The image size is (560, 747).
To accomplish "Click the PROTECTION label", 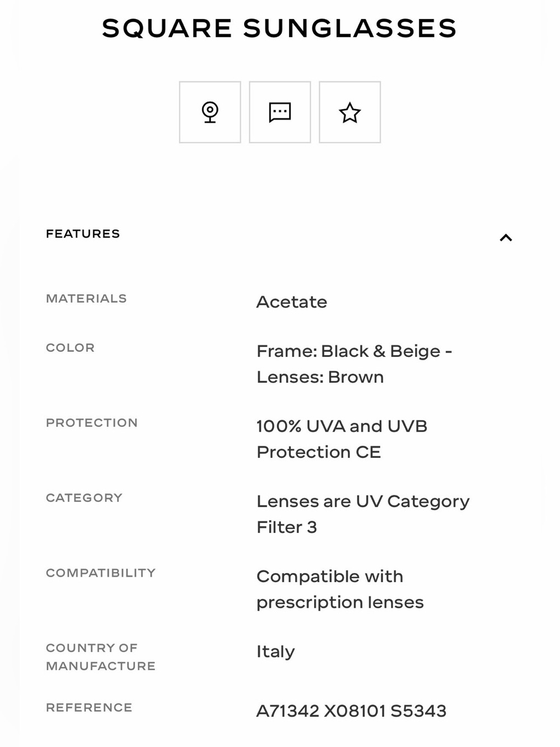I will click(x=92, y=423).
